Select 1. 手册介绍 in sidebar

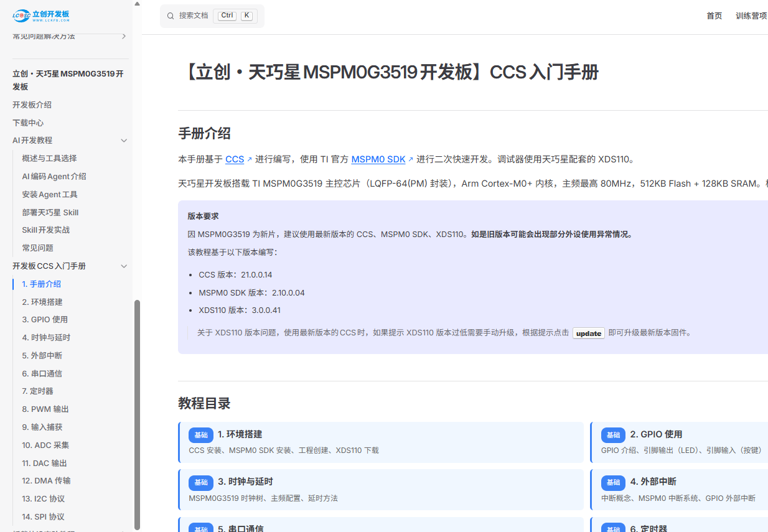pos(42,284)
